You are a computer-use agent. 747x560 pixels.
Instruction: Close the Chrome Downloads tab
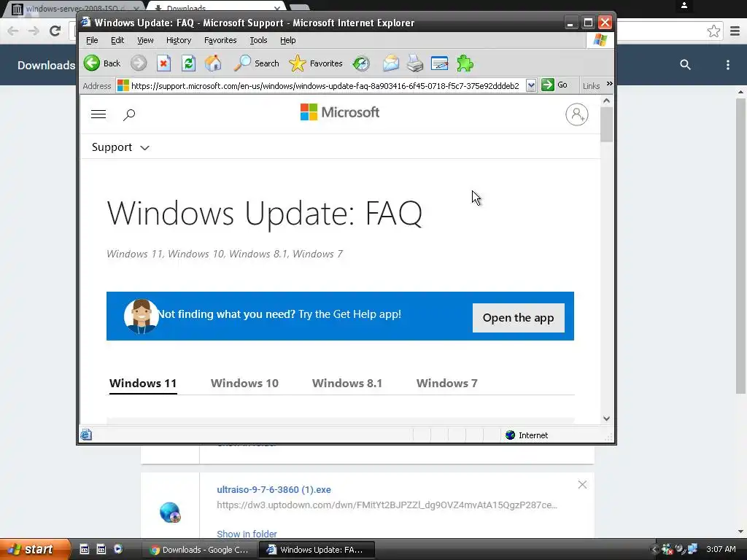coord(277,9)
